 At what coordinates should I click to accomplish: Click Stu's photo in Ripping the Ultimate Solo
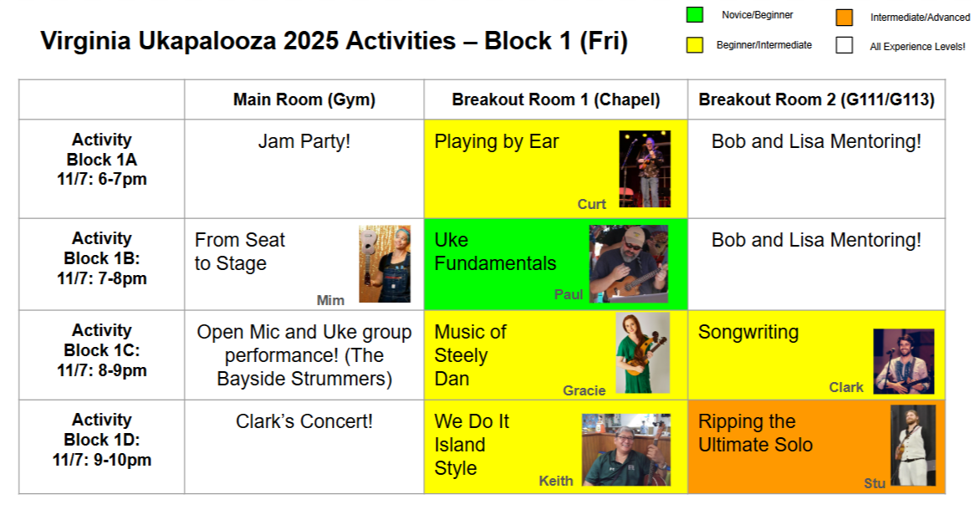coord(912,446)
